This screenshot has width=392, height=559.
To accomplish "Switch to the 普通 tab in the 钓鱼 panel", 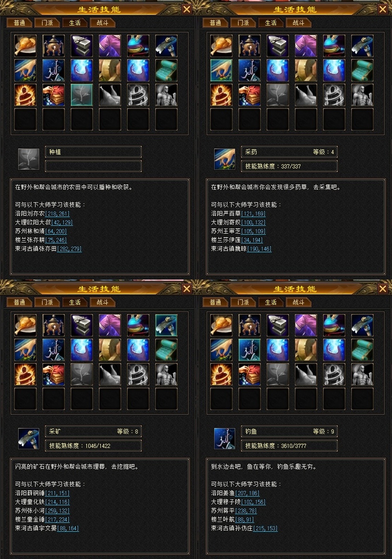I will click(216, 302).
